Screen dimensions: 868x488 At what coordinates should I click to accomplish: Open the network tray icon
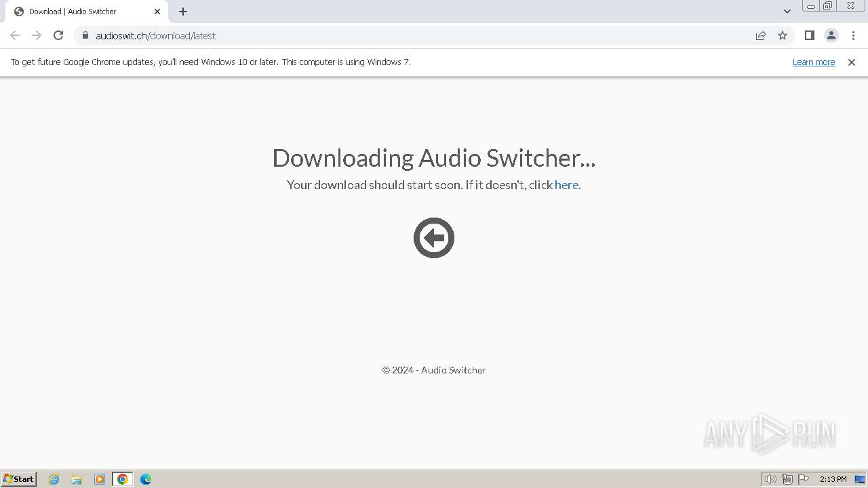tap(787, 479)
